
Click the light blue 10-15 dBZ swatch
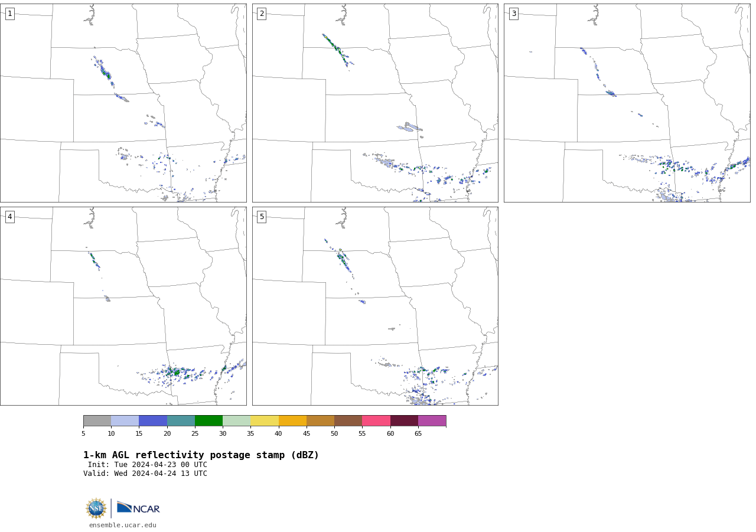click(x=125, y=420)
